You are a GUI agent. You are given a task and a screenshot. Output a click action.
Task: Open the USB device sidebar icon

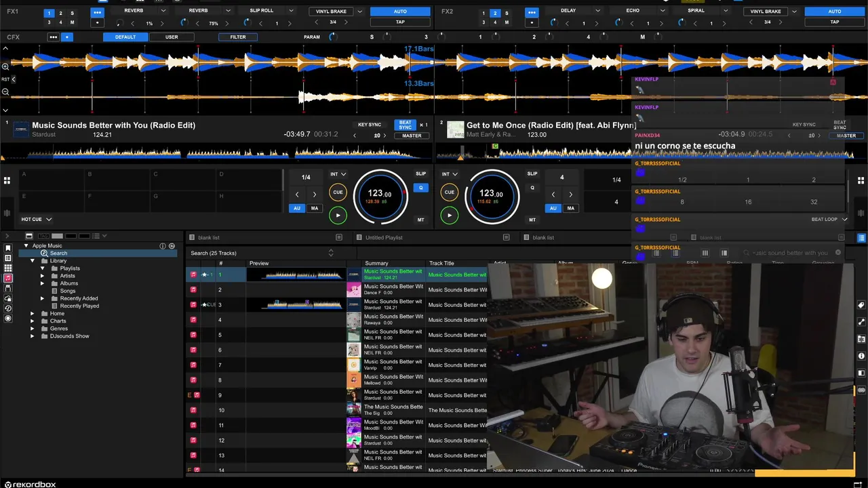pos(7,288)
